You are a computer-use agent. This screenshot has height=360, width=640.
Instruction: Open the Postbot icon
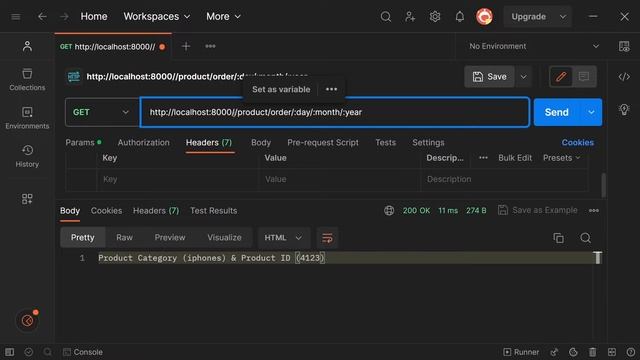[27, 320]
